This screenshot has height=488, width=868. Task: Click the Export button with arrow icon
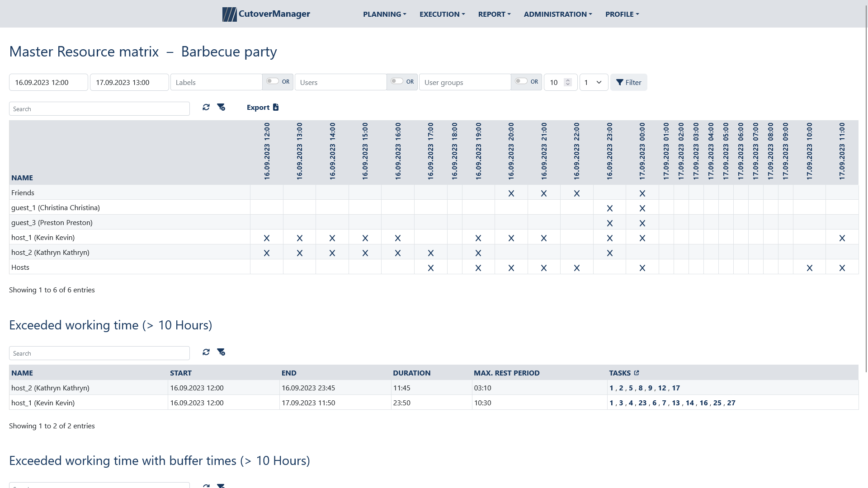click(262, 107)
